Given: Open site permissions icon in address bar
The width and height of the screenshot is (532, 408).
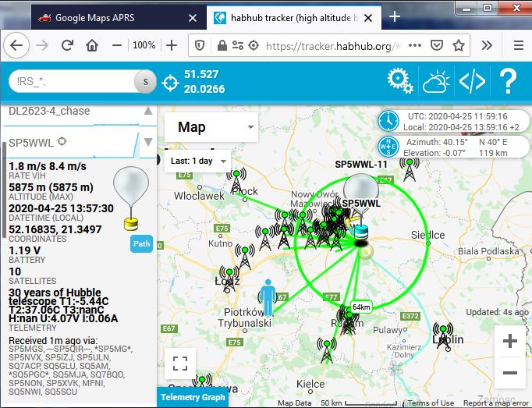Looking at the screenshot, I should [238, 45].
